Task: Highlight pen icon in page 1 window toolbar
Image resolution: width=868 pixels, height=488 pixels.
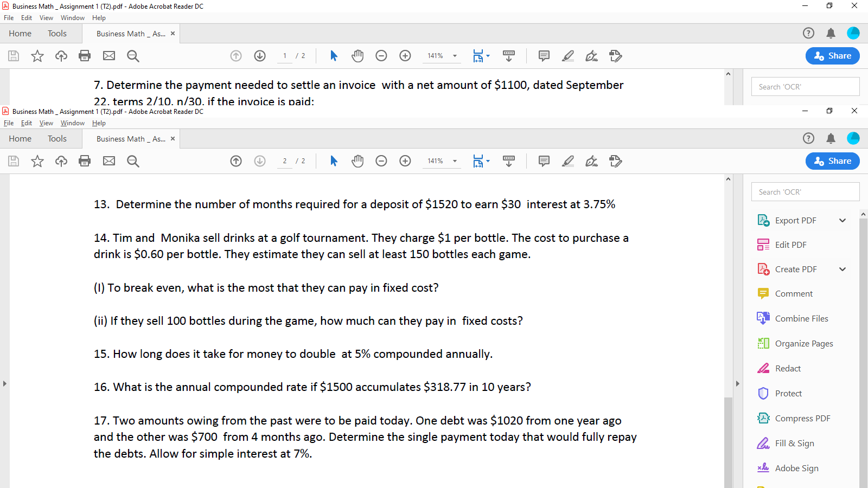Action: [x=568, y=56]
